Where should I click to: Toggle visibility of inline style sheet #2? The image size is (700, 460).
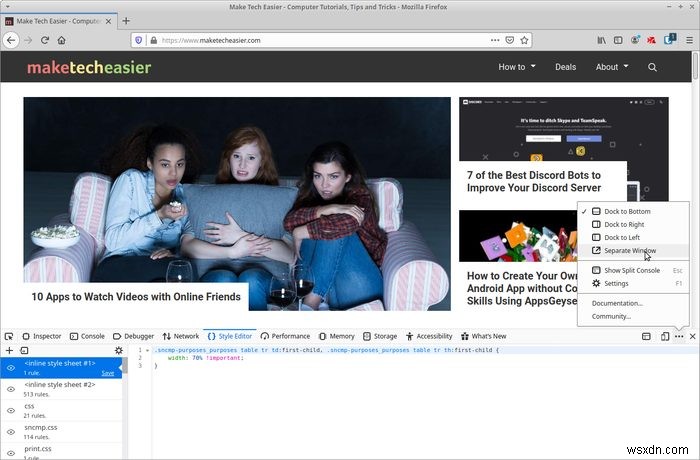point(11,389)
